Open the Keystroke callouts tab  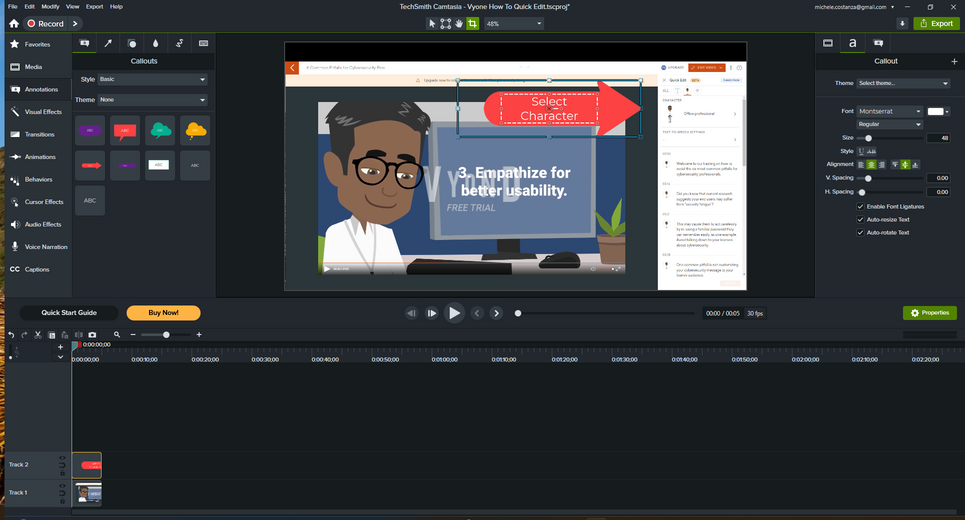[204, 44]
